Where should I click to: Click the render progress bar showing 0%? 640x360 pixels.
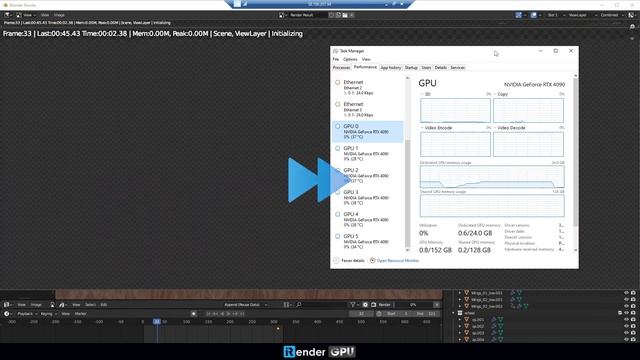[x=413, y=305]
